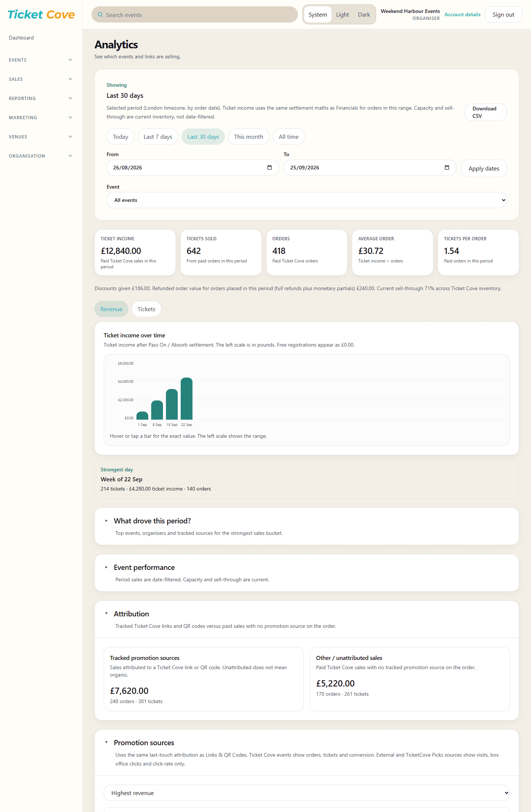The width and height of the screenshot is (531, 812).
Task: Download CSV of analytics
Action: click(x=486, y=112)
